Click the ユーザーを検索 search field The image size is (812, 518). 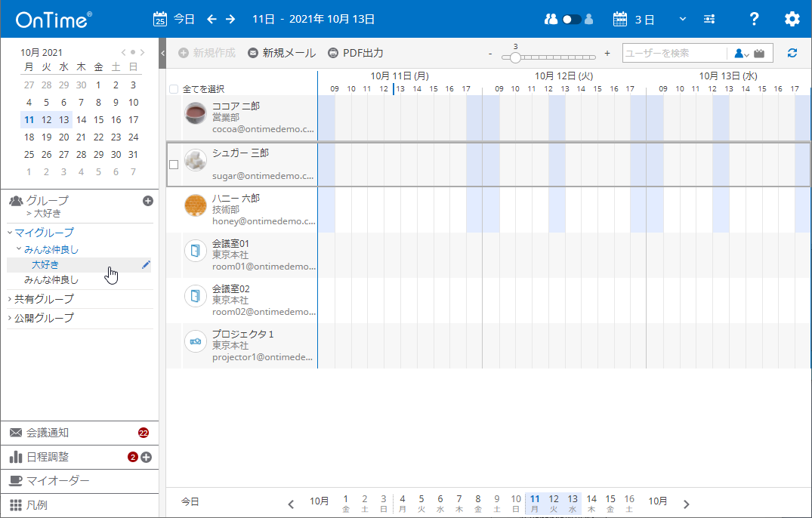[675, 53]
